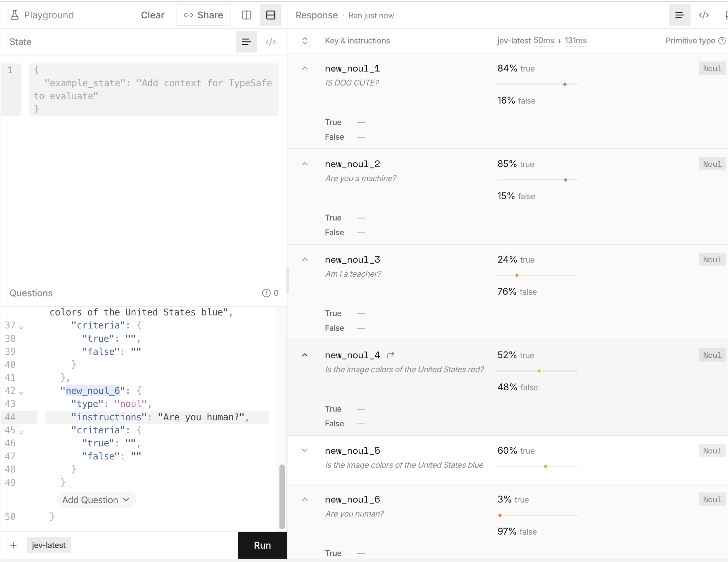The width and height of the screenshot is (728, 562).
Task: Fold code at line 37 criteria
Action: tap(21, 327)
